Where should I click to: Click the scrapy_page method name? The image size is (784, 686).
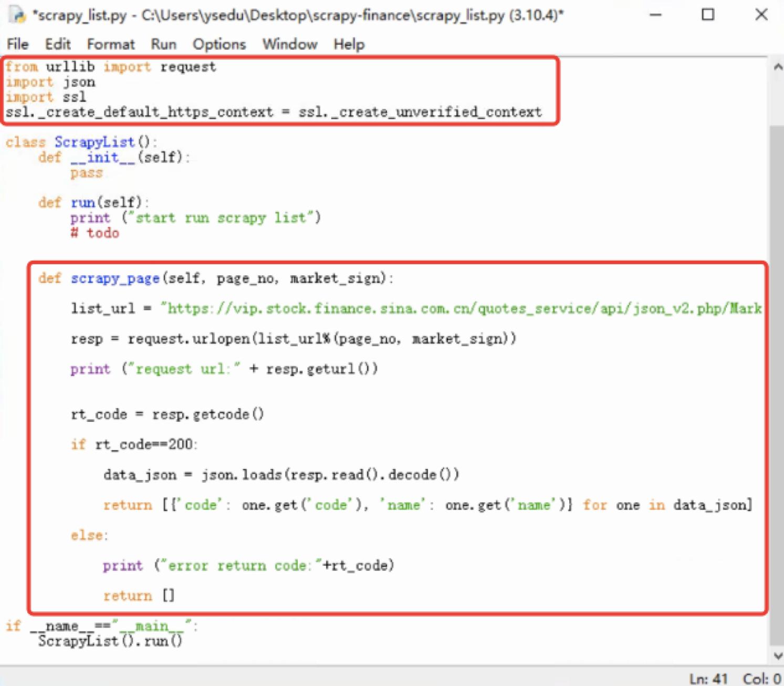(x=115, y=278)
